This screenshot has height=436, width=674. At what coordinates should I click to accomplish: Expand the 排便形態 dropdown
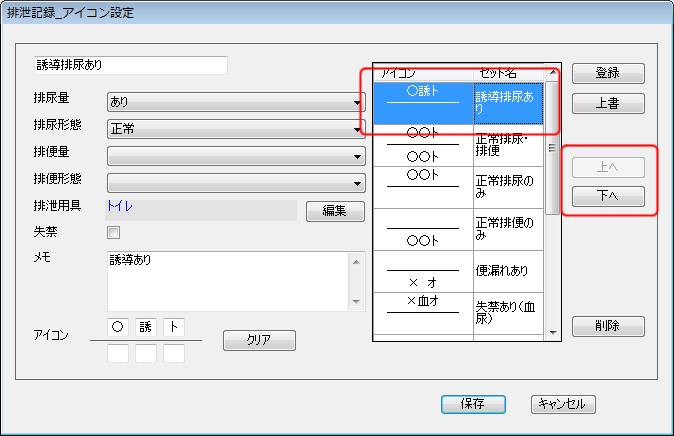pos(236,183)
